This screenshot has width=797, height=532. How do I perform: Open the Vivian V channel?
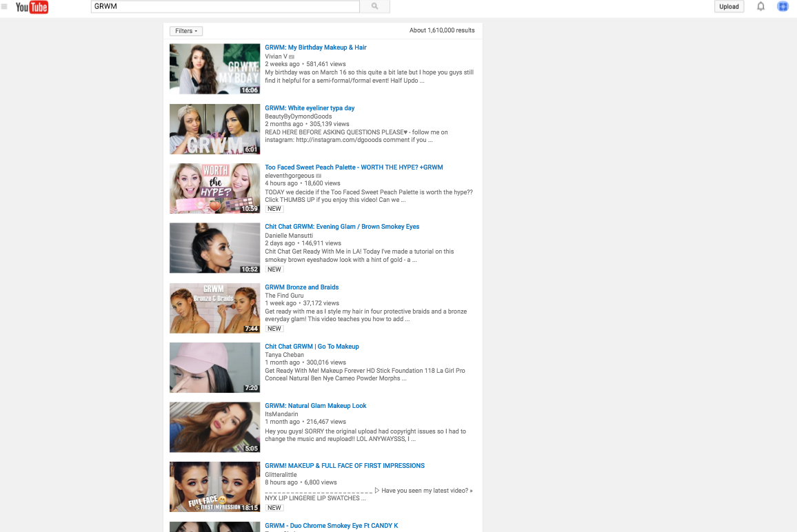click(x=276, y=57)
